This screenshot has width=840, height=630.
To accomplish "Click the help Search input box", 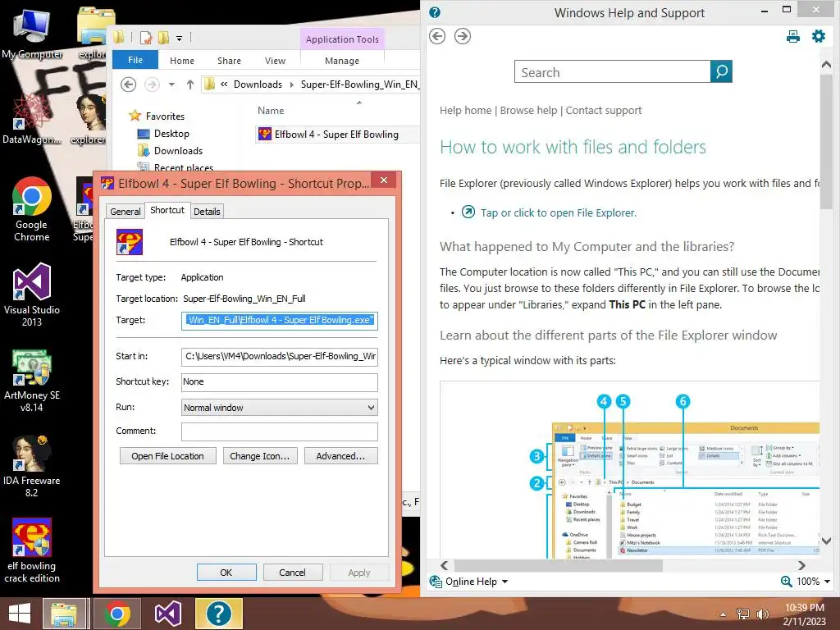I will [x=612, y=71].
